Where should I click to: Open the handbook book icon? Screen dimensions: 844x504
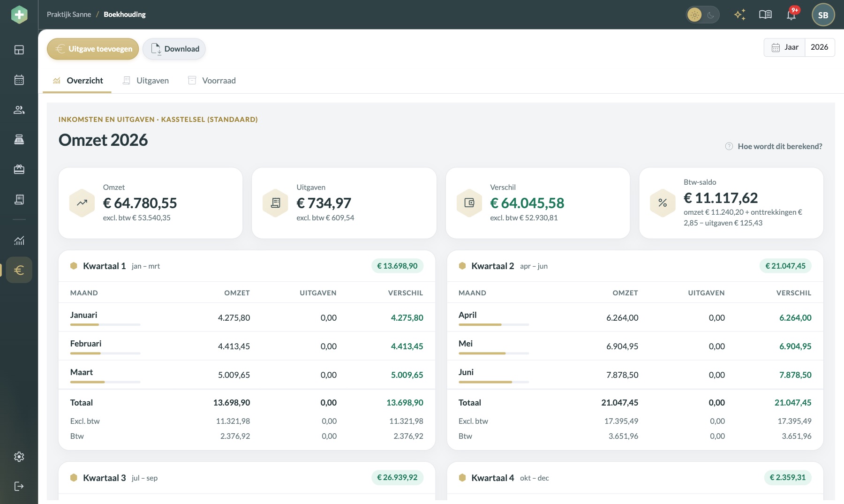pos(765,15)
